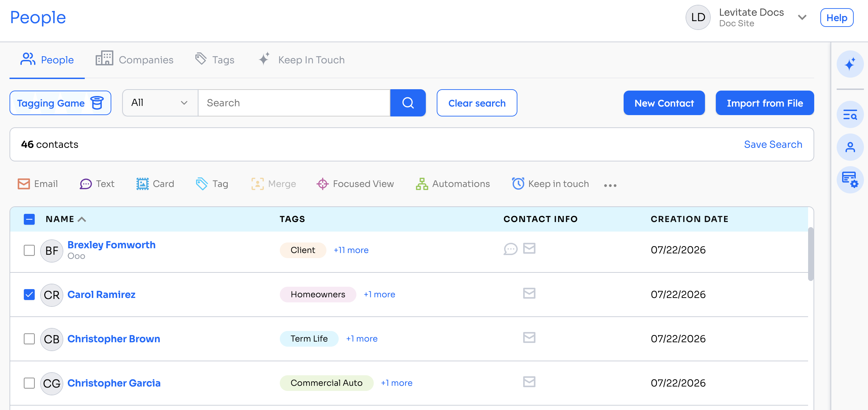Click the New Contact button
Screen dimensions: 868x410
[x=664, y=103]
